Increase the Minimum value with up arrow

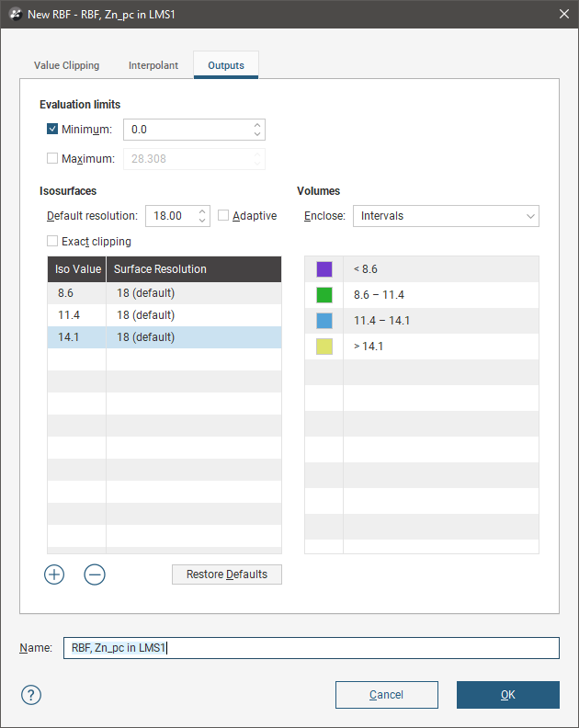(x=257, y=125)
